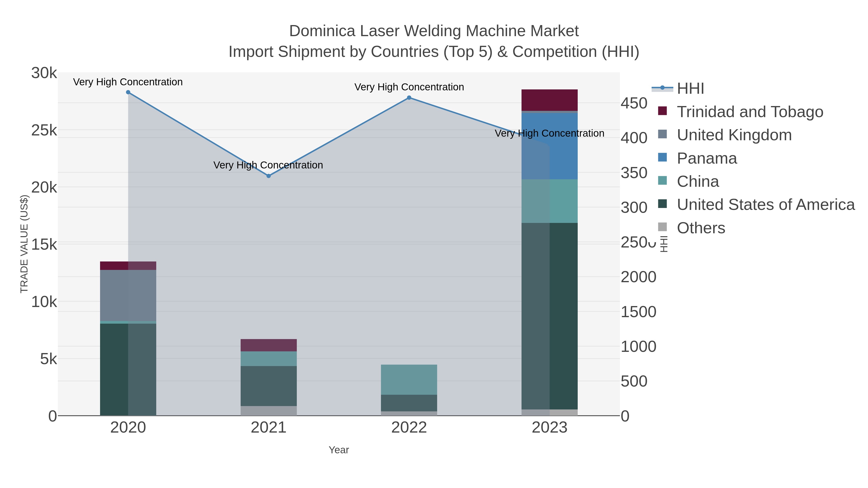Viewport: 868px width, 488px height.
Task: Click the 2020 HHI data point
Action: [x=128, y=92]
